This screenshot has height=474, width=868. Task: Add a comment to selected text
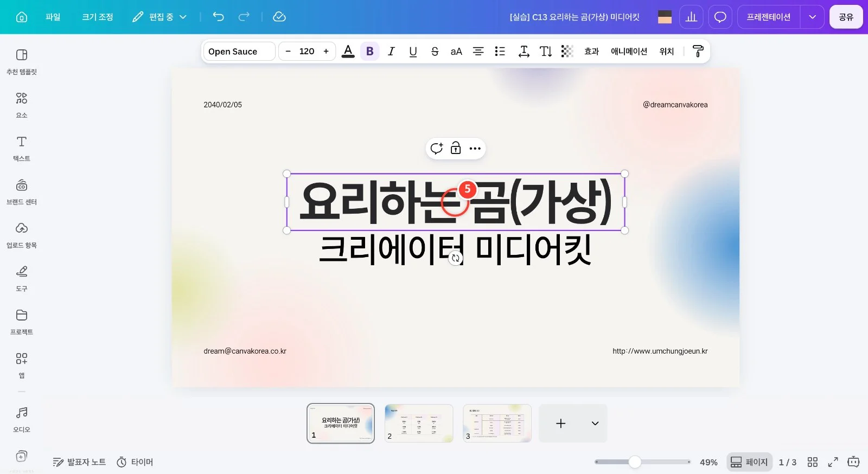point(436,149)
